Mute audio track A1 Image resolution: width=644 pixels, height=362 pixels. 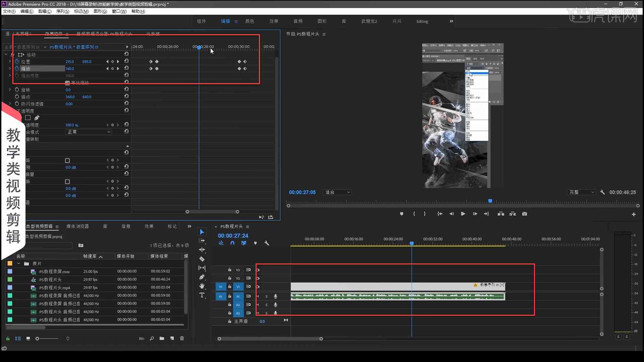[258, 296]
